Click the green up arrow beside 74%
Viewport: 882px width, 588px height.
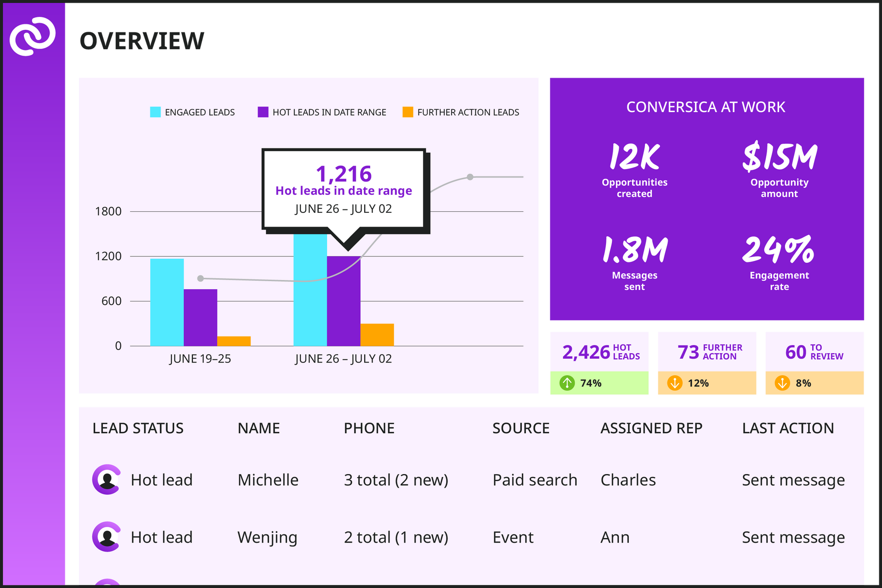click(567, 383)
